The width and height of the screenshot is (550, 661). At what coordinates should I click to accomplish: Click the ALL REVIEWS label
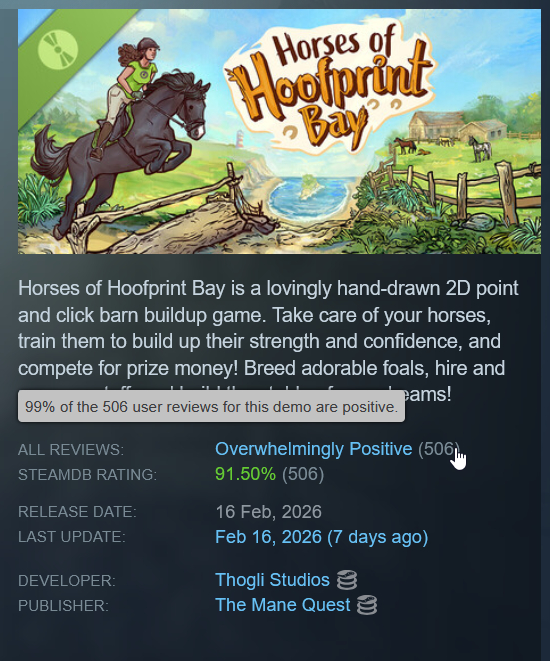click(x=71, y=450)
